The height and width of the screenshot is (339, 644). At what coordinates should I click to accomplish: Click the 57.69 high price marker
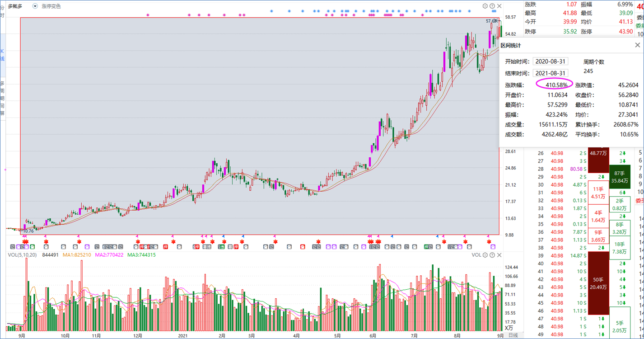click(491, 21)
